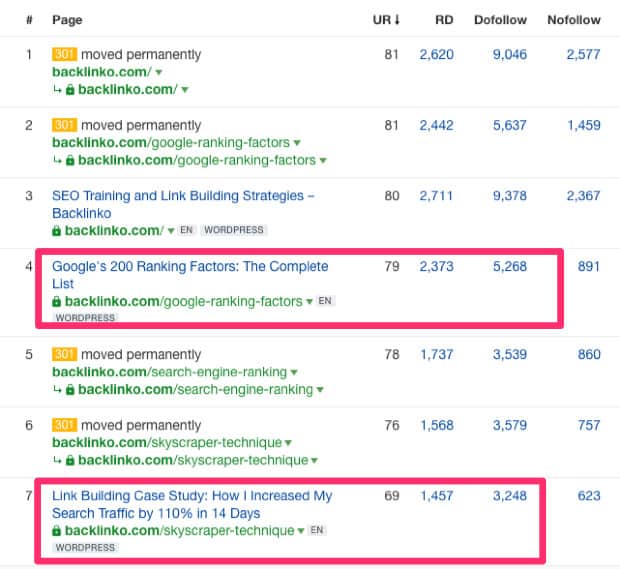Open referring domains count 2,620
Image resolution: width=620 pixels, height=569 pixels.
point(437,55)
